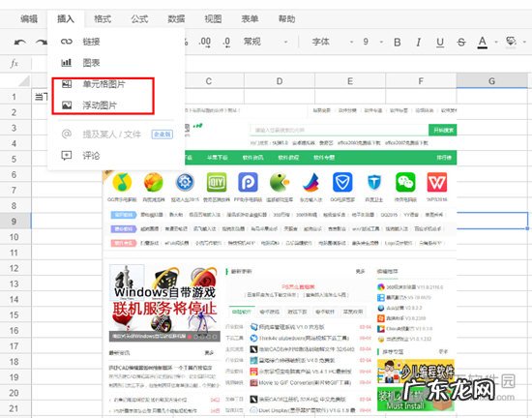Click the floating picture icon

coord(67,105)
